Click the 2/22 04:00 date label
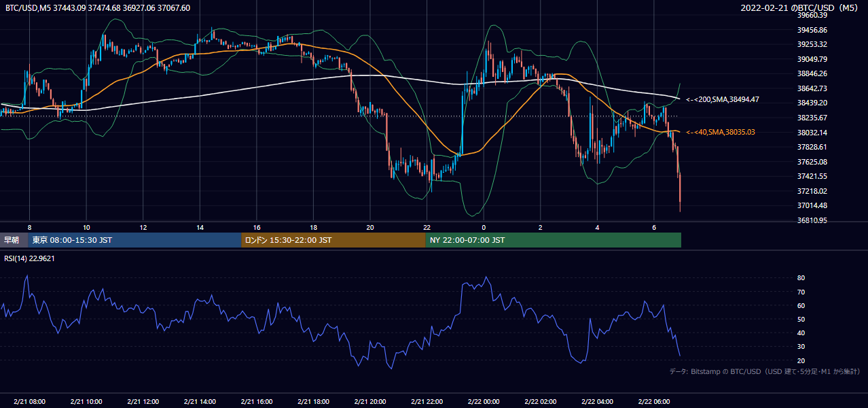The height and width of the screenshot is (408, 868). (597, 402)
